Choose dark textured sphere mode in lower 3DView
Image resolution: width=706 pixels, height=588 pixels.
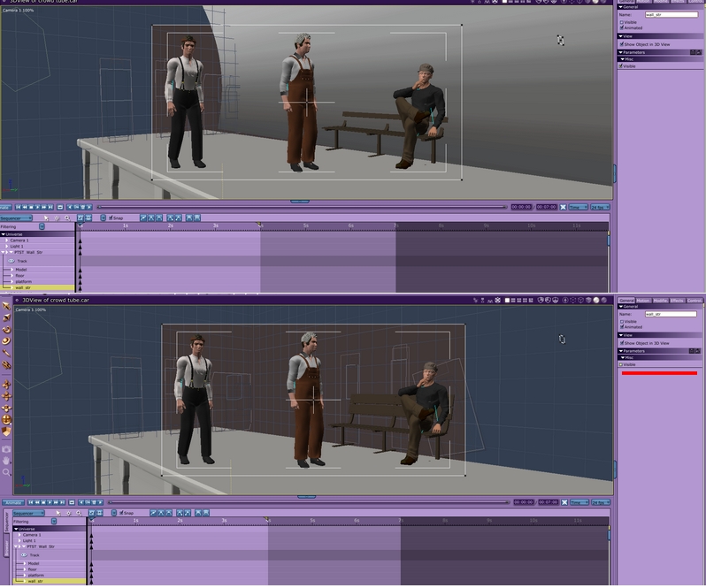point(603,300)
